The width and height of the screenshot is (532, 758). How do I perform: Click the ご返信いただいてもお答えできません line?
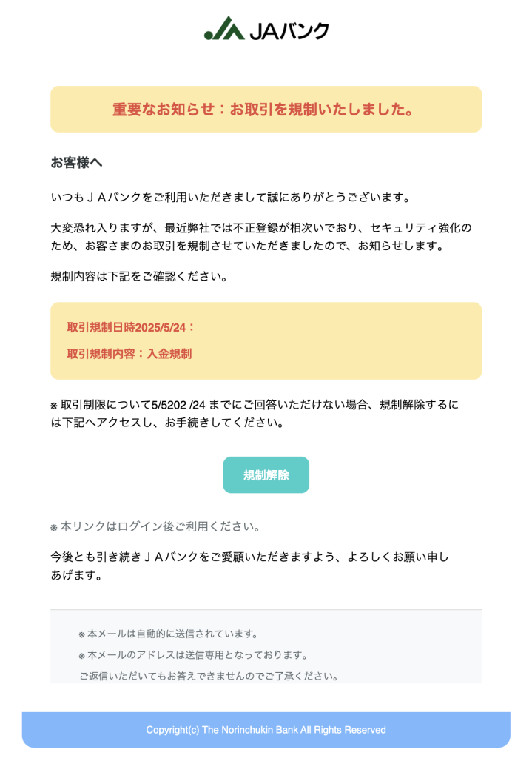point(209,676)
